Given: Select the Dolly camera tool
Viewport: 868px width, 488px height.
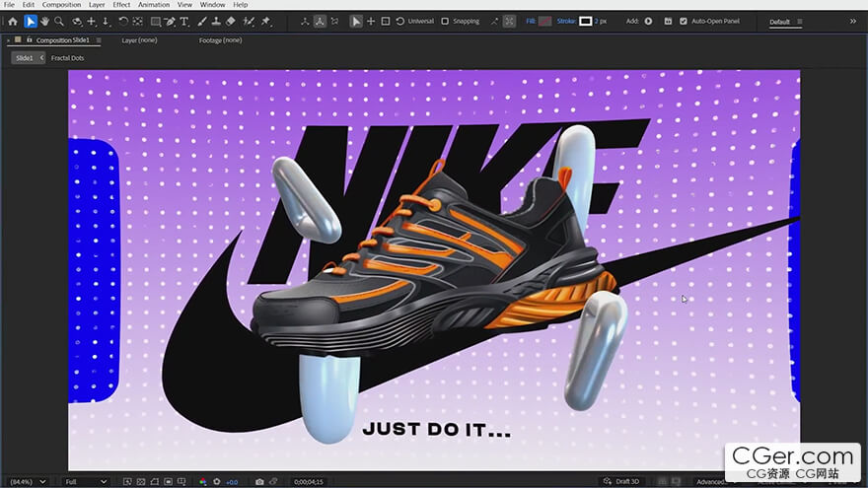Looking at the screenshot, I should 106,22.
